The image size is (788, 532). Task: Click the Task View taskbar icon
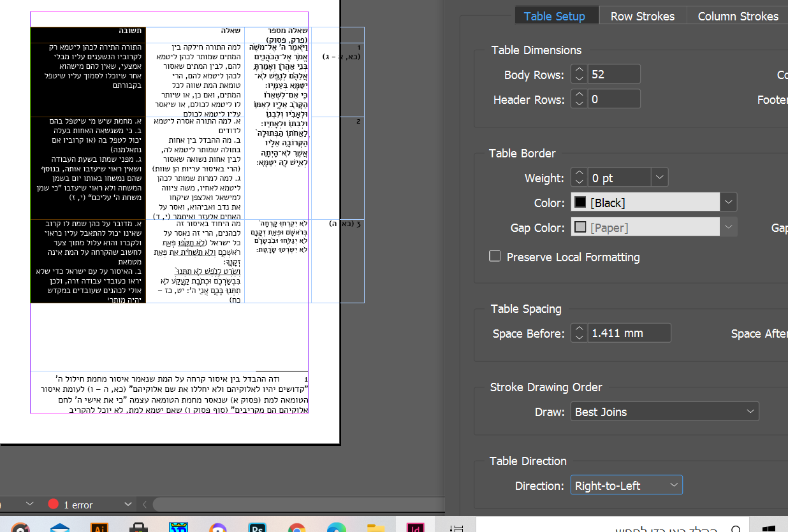point(456,528)
